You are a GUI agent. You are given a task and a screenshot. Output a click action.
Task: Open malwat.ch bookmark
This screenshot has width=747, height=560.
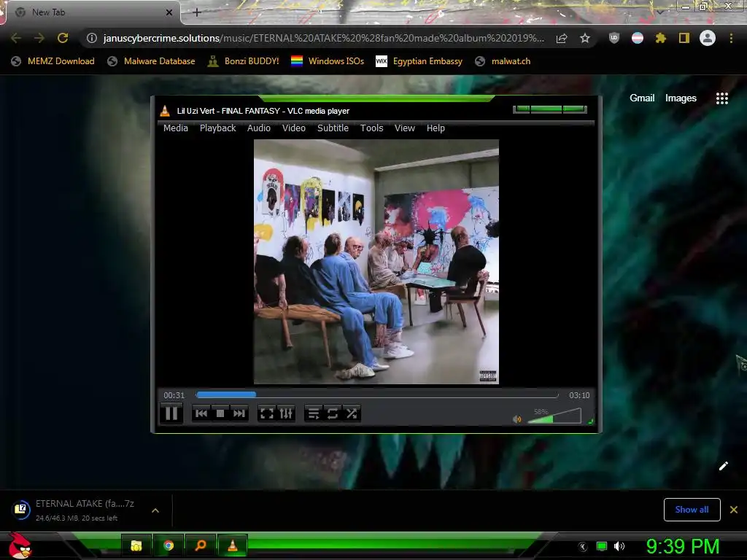click(503, 61)
